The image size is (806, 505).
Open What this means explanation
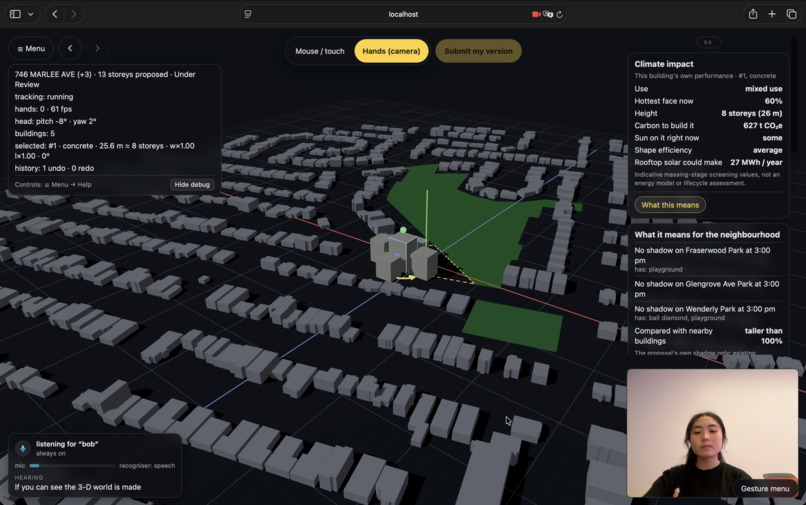click(x=670, y=205)
